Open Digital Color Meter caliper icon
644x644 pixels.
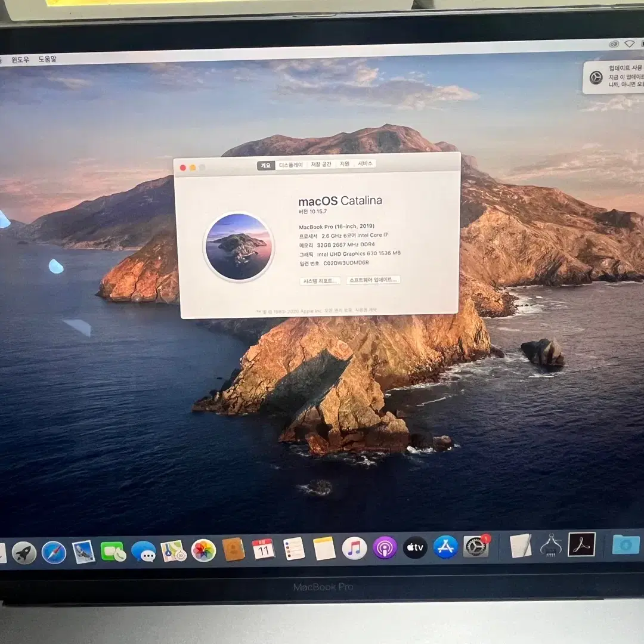coord(551,545)
